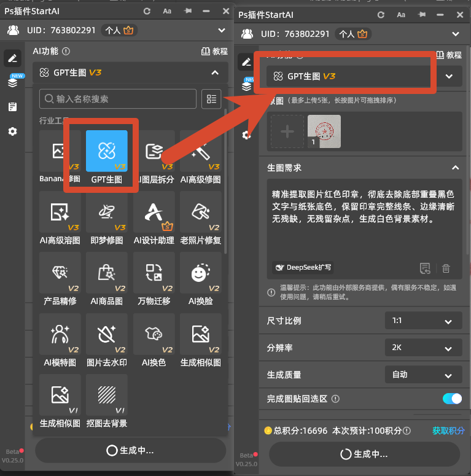The height and width of the screenshot is (476, 471).
Task: Click UID: 763802291 in the right panel
Action: (295, 34)
